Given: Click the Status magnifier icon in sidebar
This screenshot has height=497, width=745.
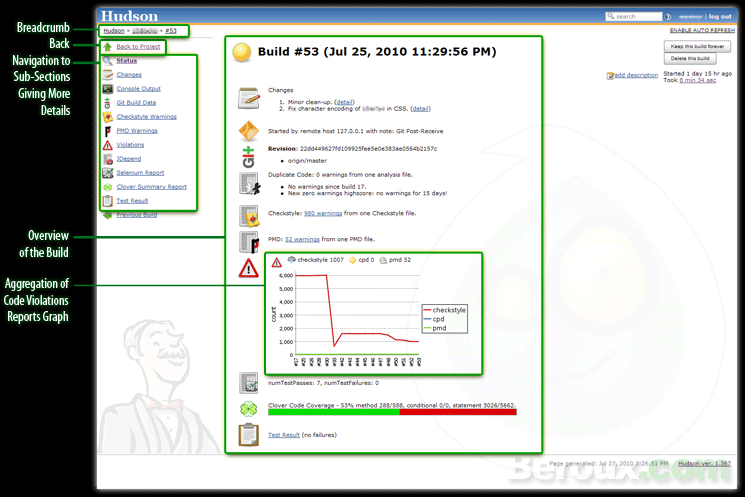Looking at the screenshot, I should pyautogui.click(x=107, y=61).
